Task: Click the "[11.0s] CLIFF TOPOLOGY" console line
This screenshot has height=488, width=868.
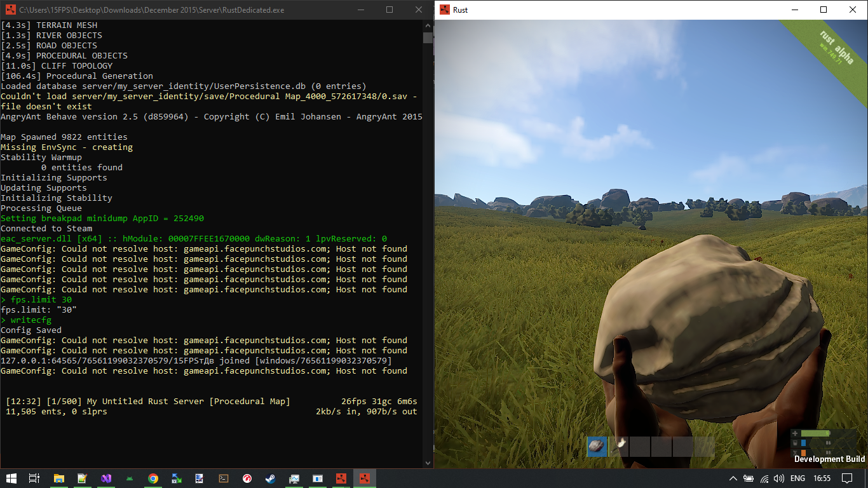Action: (x=57, y=65)
